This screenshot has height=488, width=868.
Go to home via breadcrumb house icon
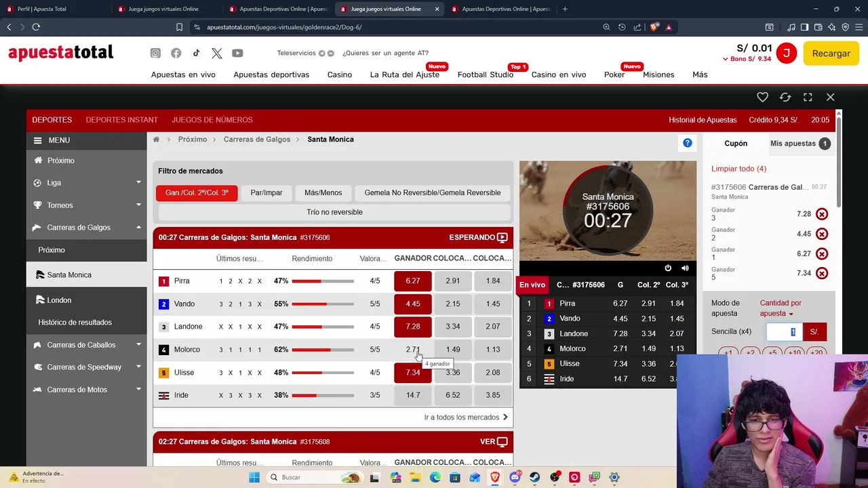tap(156, 140)
